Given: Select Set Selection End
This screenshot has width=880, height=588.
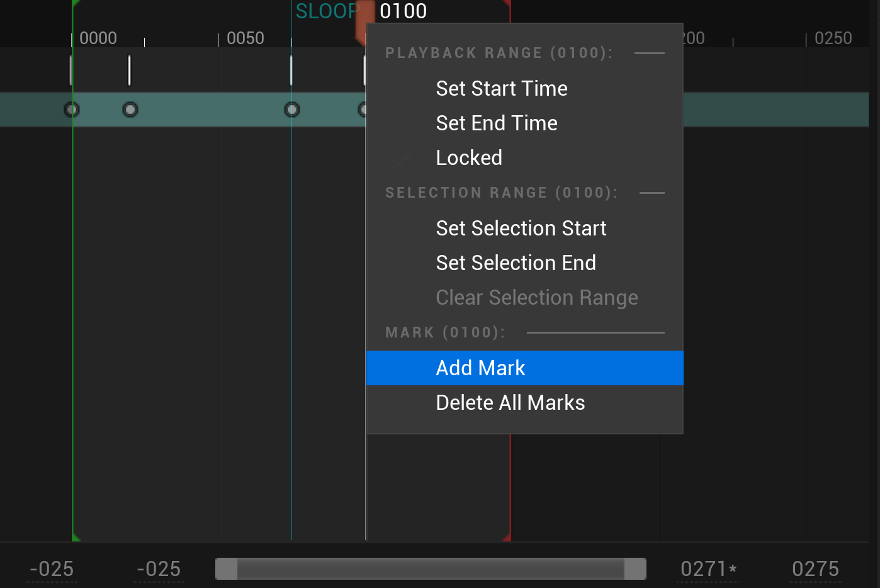Looking at the screenshot, I should [x=516, y=263].
